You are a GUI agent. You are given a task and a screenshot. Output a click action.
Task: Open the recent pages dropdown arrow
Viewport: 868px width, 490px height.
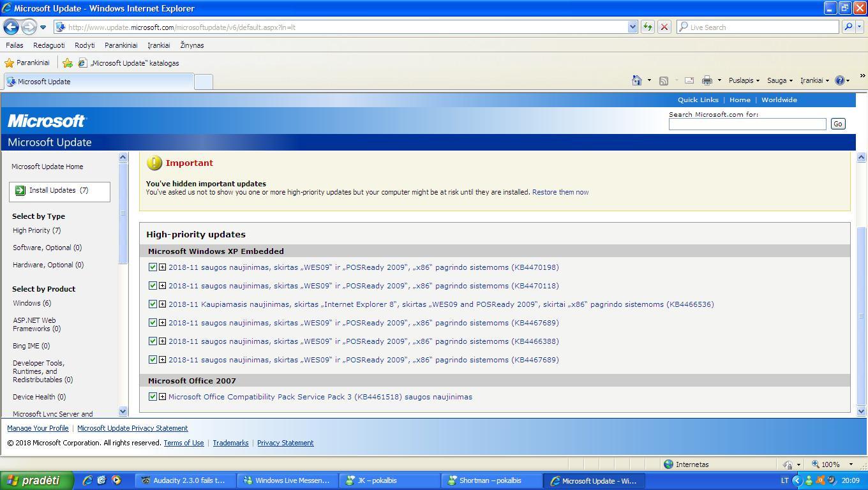point(43,27)
